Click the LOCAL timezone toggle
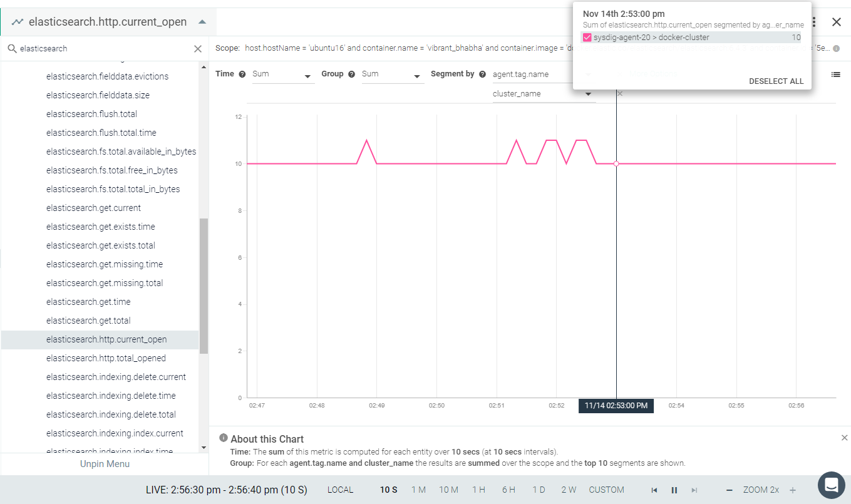 click(340, 490)
